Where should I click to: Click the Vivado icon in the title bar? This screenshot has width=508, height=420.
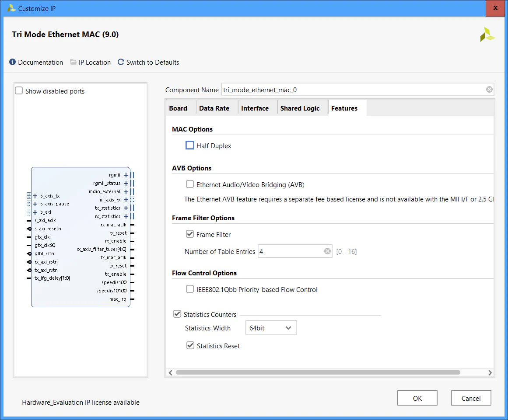(x=11, y=8)
